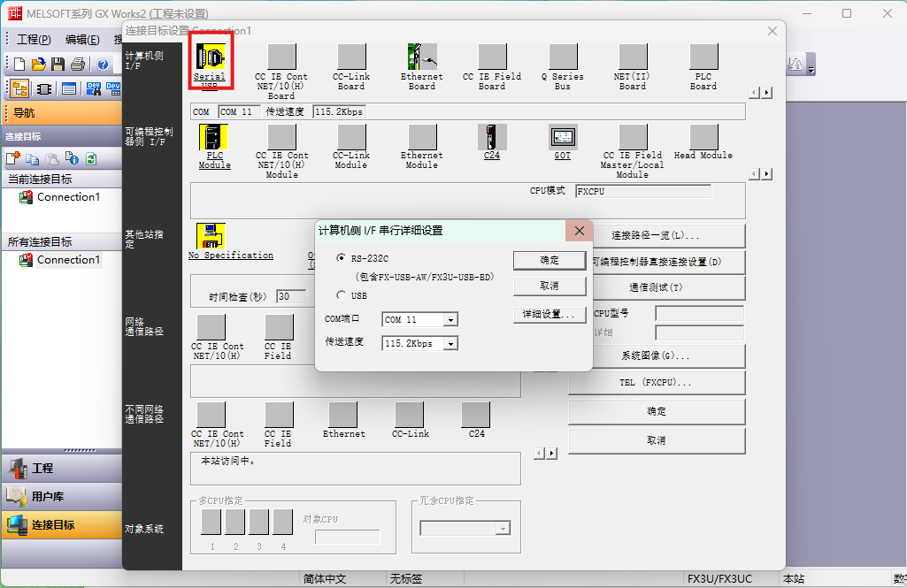Click the main dialog 取消 button
907x588 pixels.
(x=657, y=440)
